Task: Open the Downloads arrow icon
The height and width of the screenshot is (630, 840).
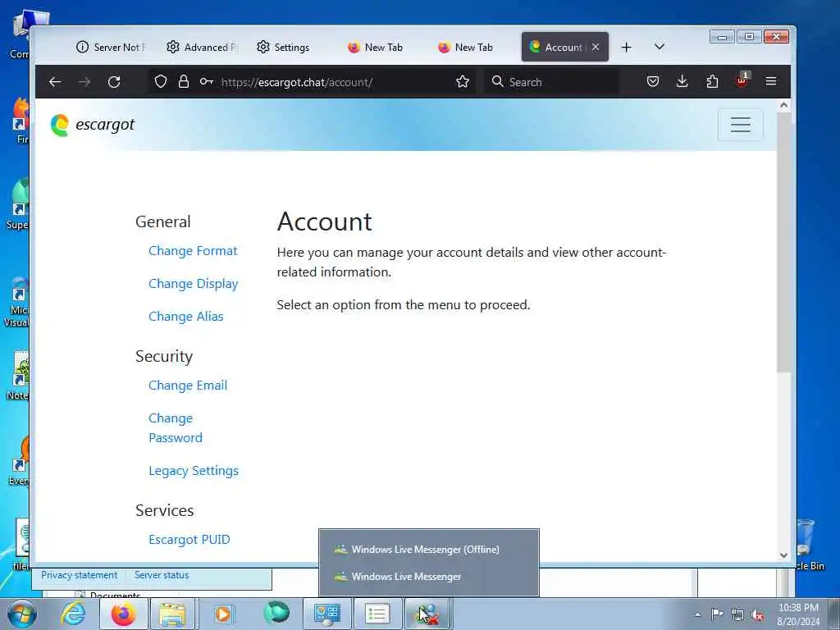Action: (682, 81)
